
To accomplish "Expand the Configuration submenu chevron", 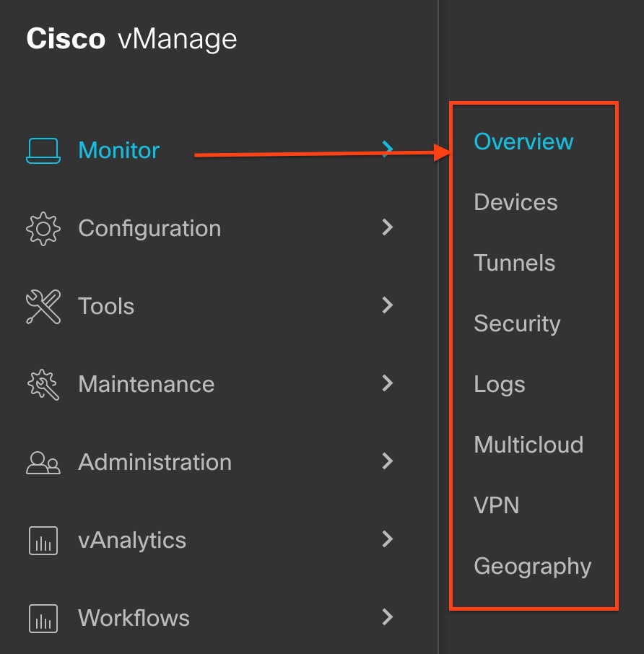I will point(388,227).
